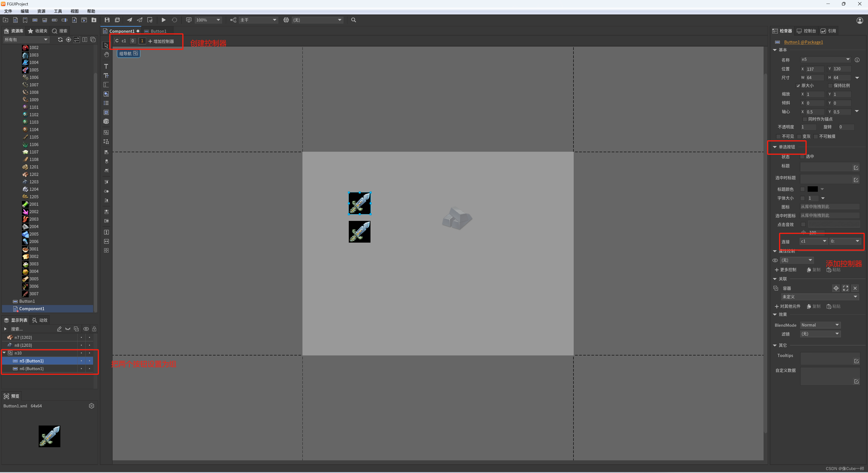Click the save icon in top toolbar

107,20
